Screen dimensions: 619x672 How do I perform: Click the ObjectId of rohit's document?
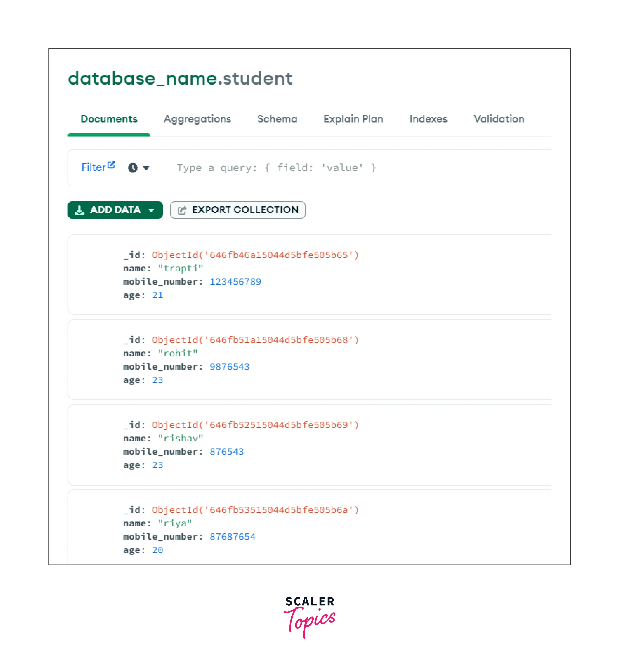tap(255, 340)
